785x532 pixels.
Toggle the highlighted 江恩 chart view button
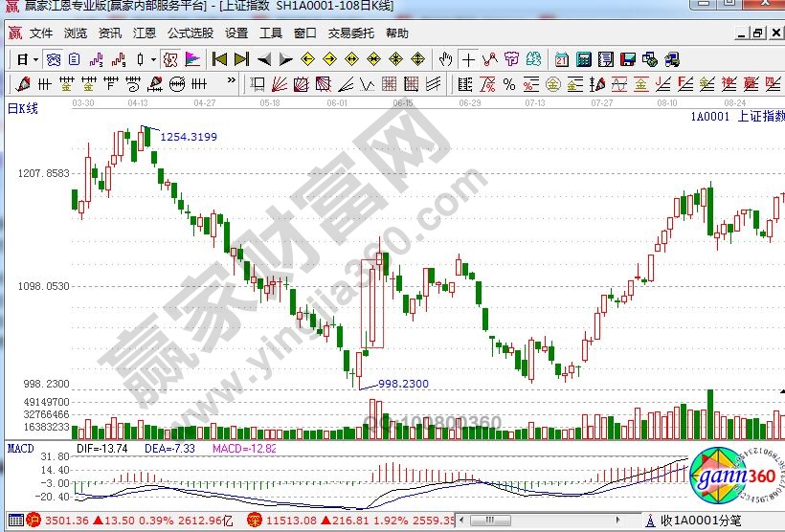coord(53,59)
